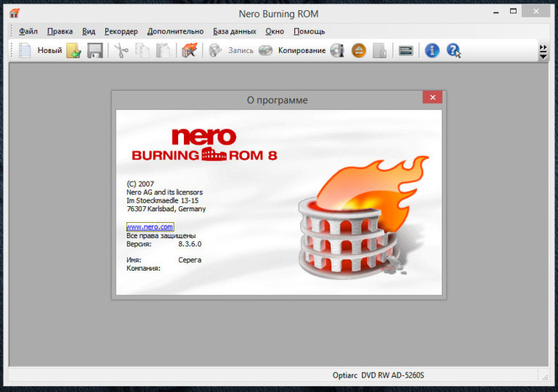The width and height of the screenshot is (558, 392).
Task: Open the Файл menu
Action: pyautogui.click(x=28, y=31)
